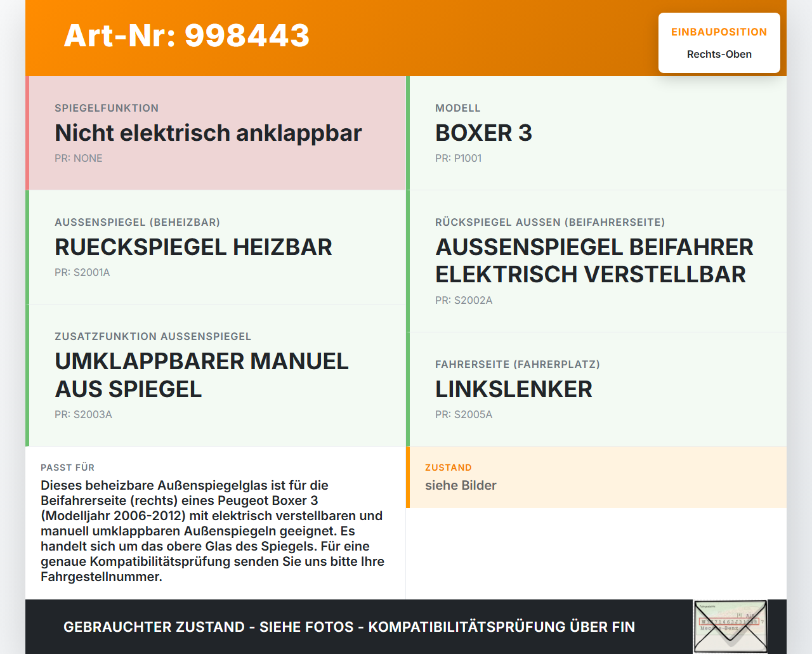Select 'Nicht elektrisch anklappbar' text
This screenshot has width=812, height=654.
pyautogui.click(x=208, y=133)
